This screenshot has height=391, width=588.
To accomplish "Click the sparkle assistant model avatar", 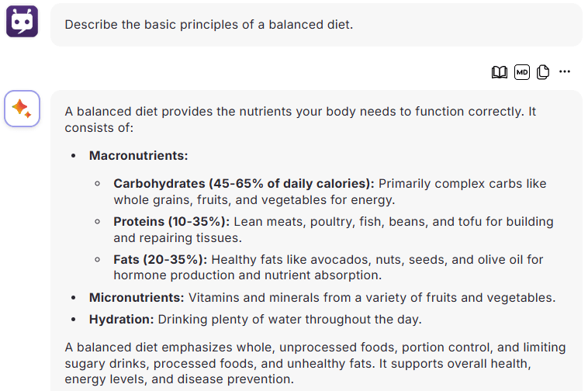I will (22, 109).
